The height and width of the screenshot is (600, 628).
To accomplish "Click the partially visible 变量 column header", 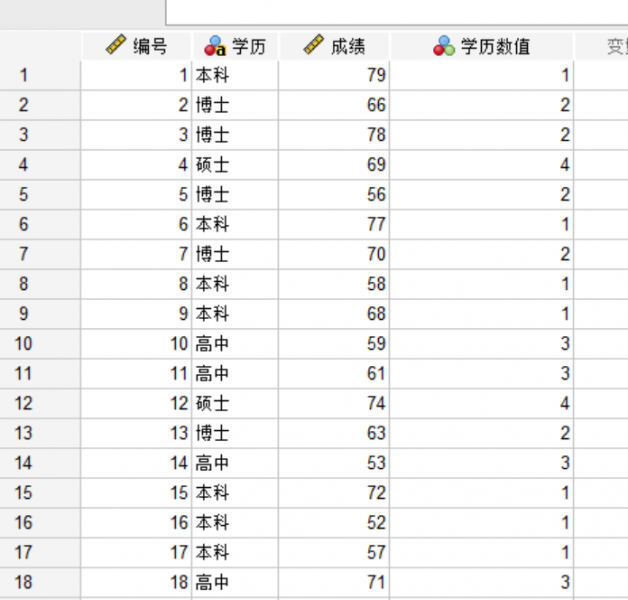I will [x=602, y=46].
